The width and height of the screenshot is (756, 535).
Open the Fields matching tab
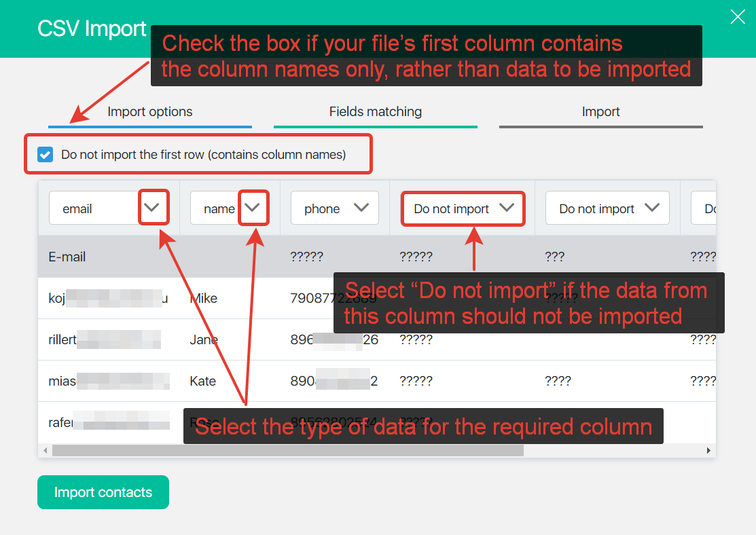[376, 116]
